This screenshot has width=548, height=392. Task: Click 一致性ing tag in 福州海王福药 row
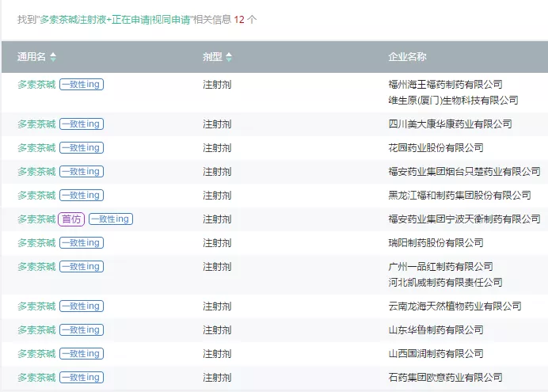[82, 84]
